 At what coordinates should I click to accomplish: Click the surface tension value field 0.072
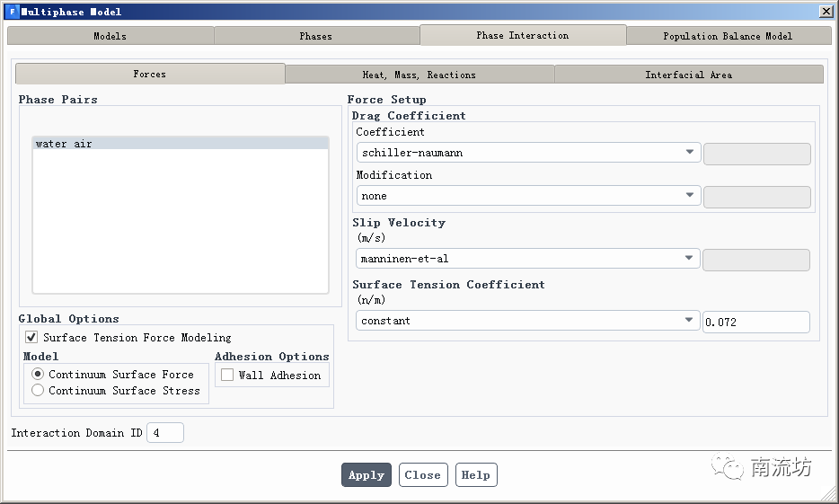[755, 322]
